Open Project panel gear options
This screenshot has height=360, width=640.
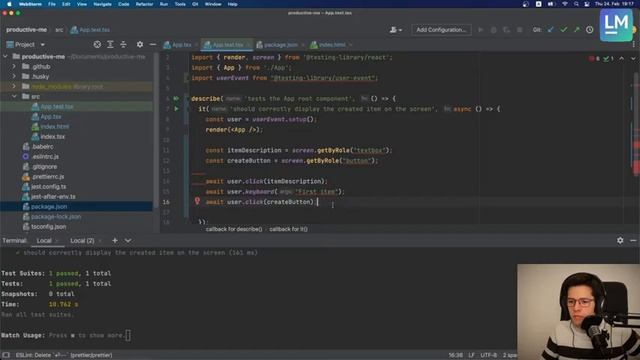tap(140, 44)
